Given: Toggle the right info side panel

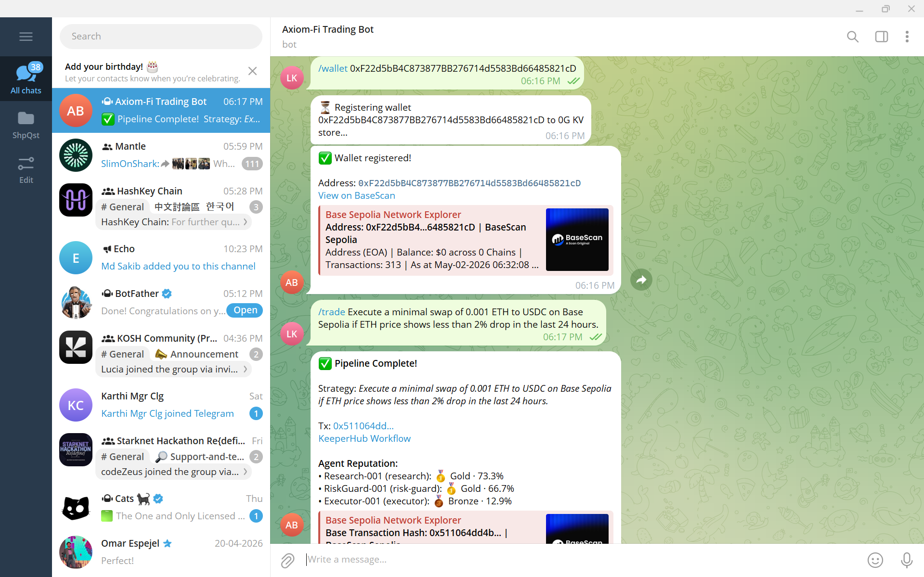Looking at the screenshot, I should (881, 37).
